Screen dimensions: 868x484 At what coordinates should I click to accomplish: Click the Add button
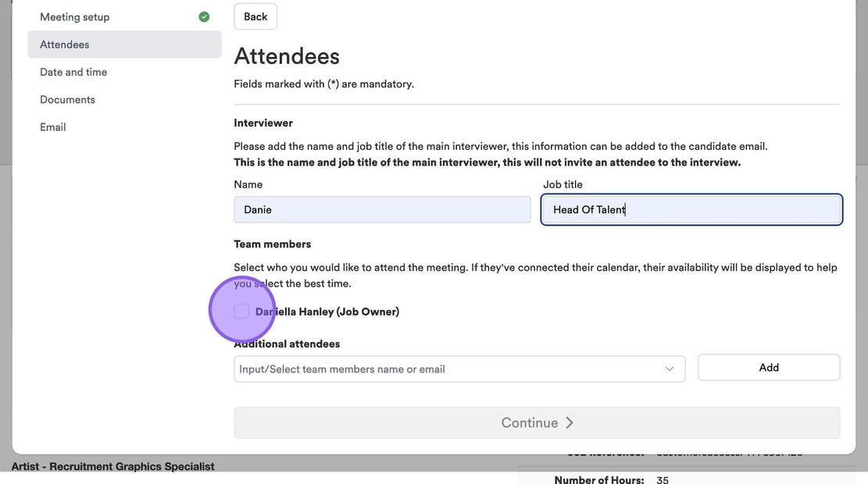(x=768, y=367)
